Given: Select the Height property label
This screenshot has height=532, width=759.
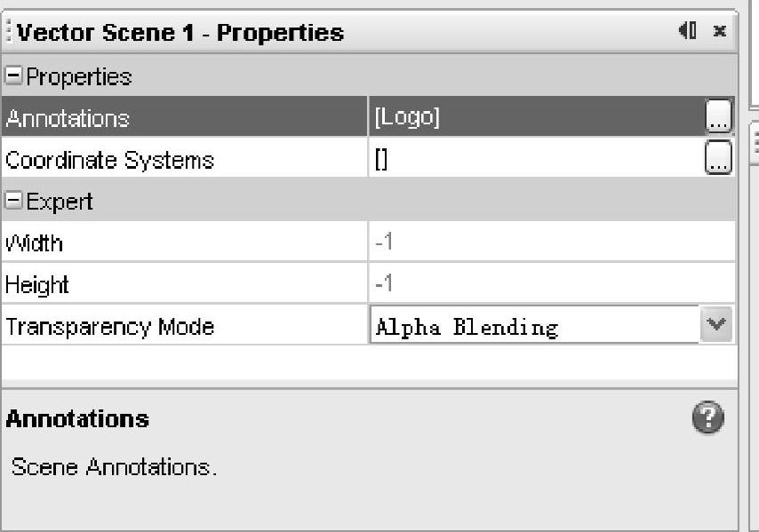Looking at the screenshot, I should [37, 285].
